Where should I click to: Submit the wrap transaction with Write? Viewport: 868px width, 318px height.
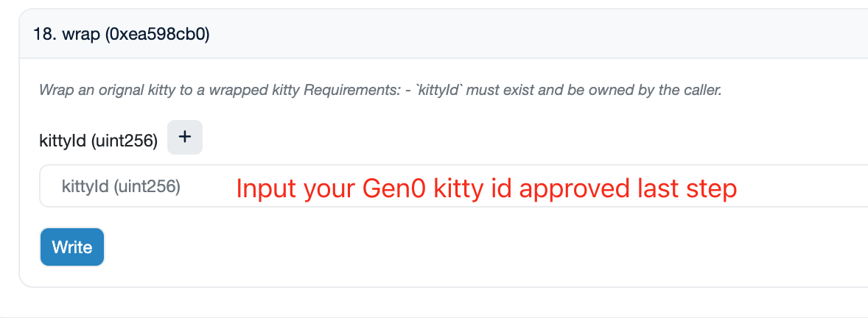[x=72, y=247]
